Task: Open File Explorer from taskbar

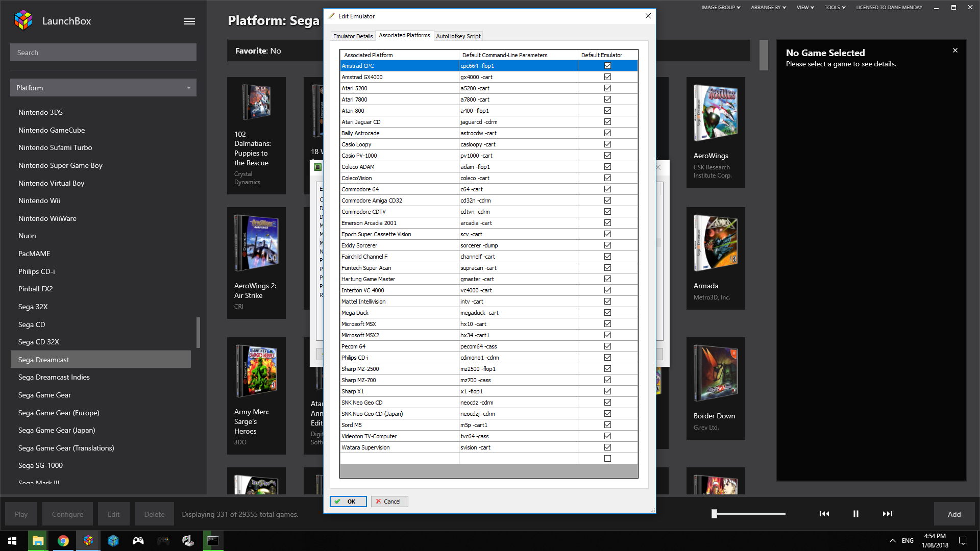Action: coord(38,541)
